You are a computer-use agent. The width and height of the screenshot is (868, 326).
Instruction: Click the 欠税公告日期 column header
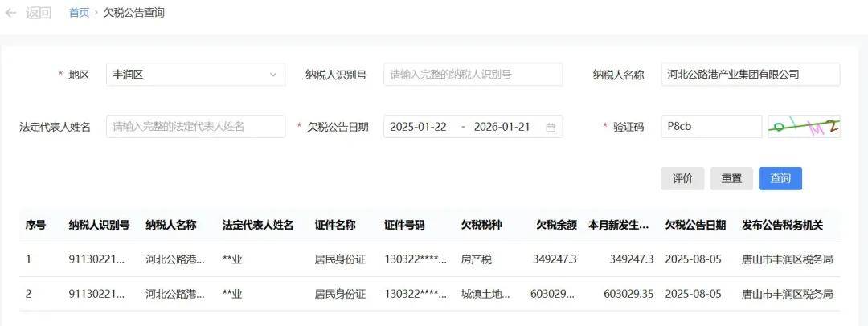coord(695,225)
